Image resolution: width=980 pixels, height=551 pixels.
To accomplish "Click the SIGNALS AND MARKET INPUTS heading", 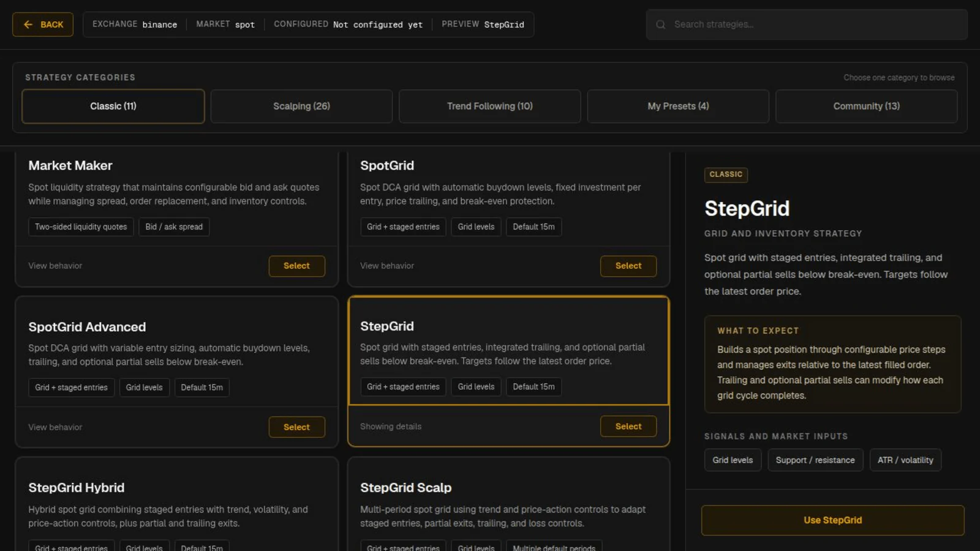I will pos(776,437).
